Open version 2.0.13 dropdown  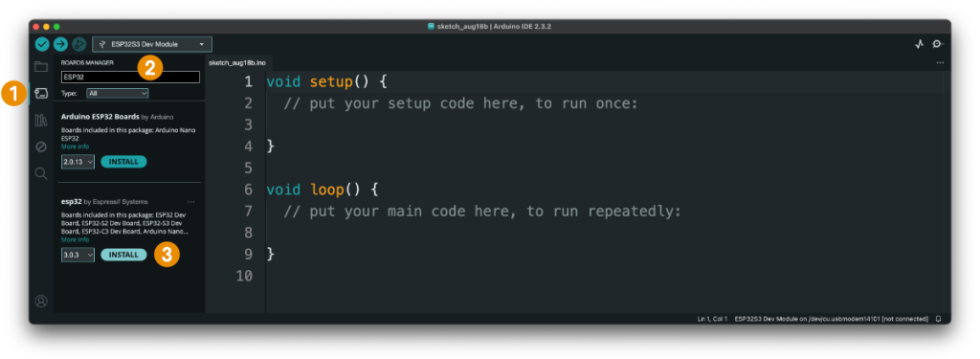pos(78,162)
